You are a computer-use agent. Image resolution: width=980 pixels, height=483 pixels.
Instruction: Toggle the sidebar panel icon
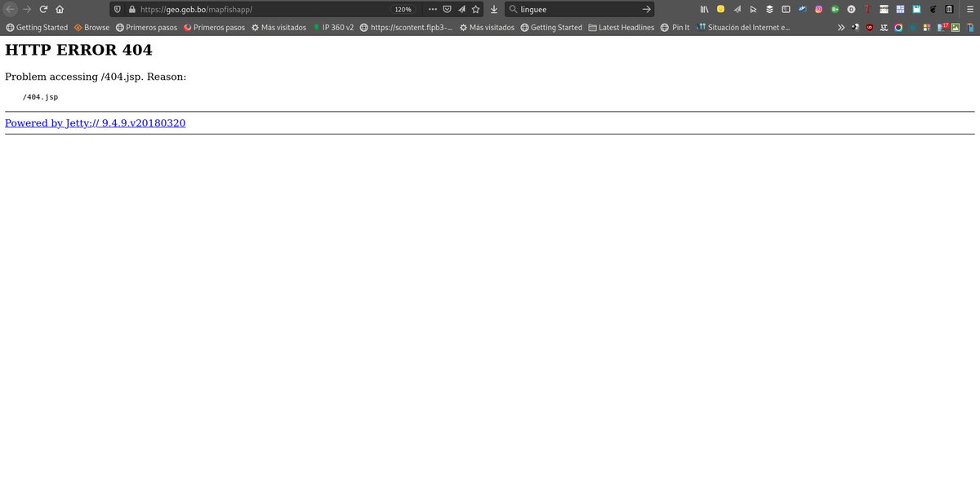tap(786, 9)
